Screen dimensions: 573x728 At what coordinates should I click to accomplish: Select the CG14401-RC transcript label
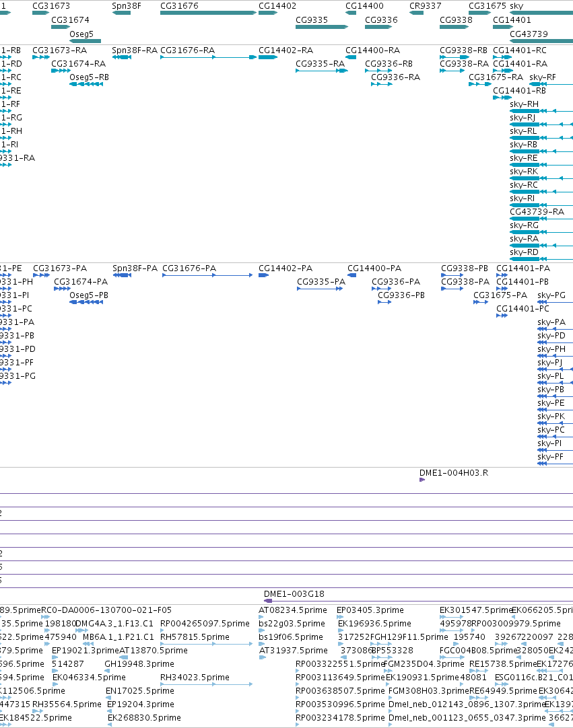(520, 50)
